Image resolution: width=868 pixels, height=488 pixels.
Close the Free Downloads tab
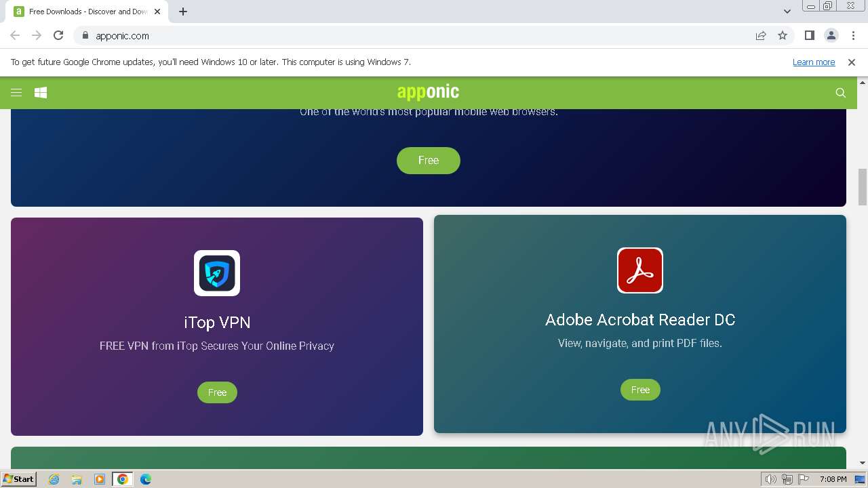click(157, 12)
